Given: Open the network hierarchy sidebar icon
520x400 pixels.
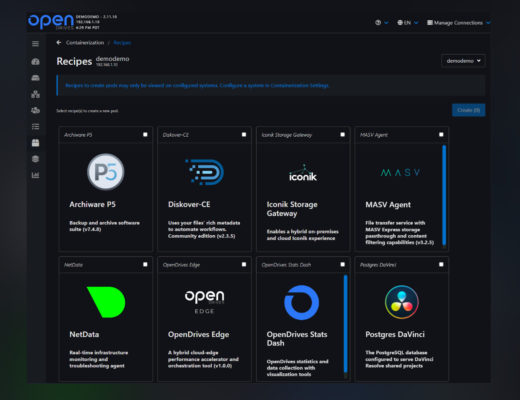Looking at the screenshot, I should coord(35,94).
